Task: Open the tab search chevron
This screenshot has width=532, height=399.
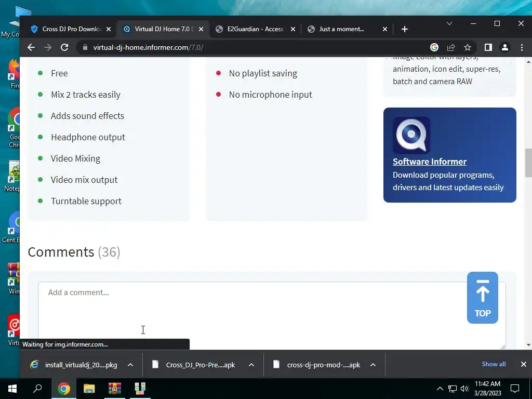Action: click(449, 23)
